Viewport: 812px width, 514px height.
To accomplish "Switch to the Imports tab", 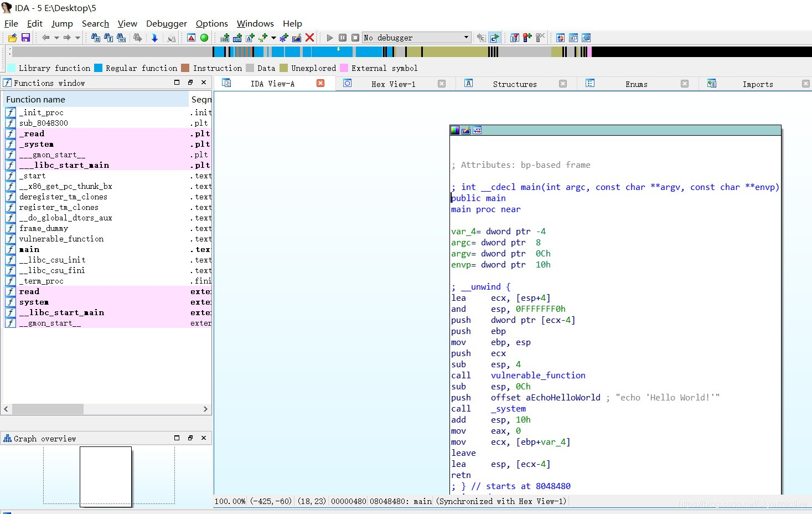I will (757, 84).
